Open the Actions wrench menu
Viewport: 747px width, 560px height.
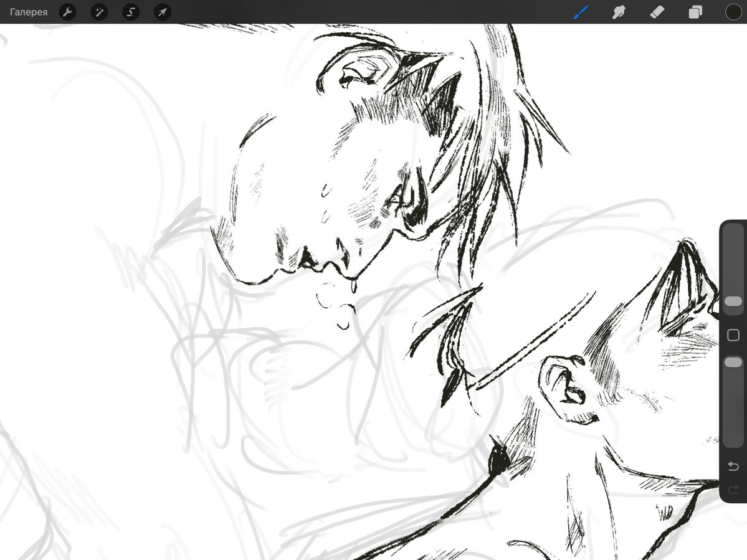pos(68,12)
